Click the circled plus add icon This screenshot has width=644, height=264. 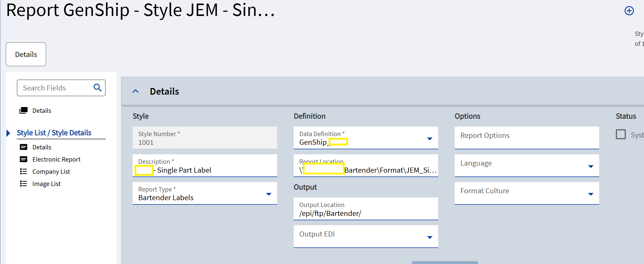[x=629, y=11]
